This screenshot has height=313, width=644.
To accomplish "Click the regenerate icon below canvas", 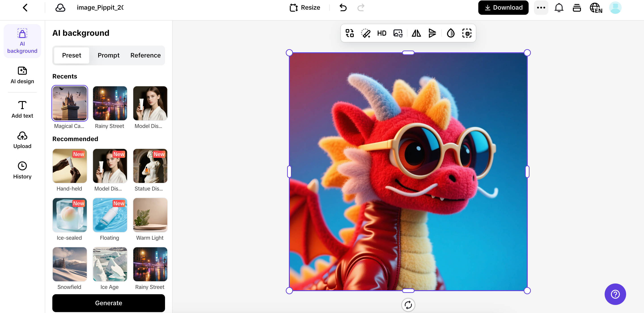I will [x=408, y=305].
